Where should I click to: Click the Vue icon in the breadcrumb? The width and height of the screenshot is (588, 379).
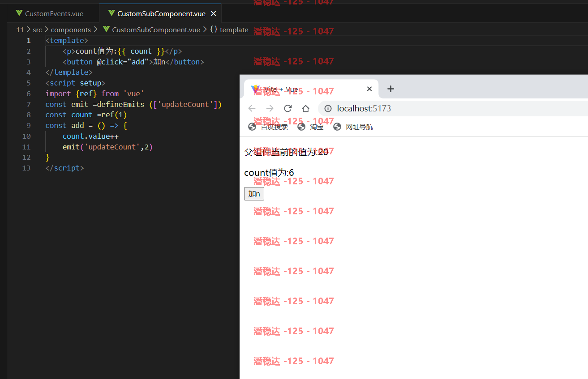click(106, 30)
